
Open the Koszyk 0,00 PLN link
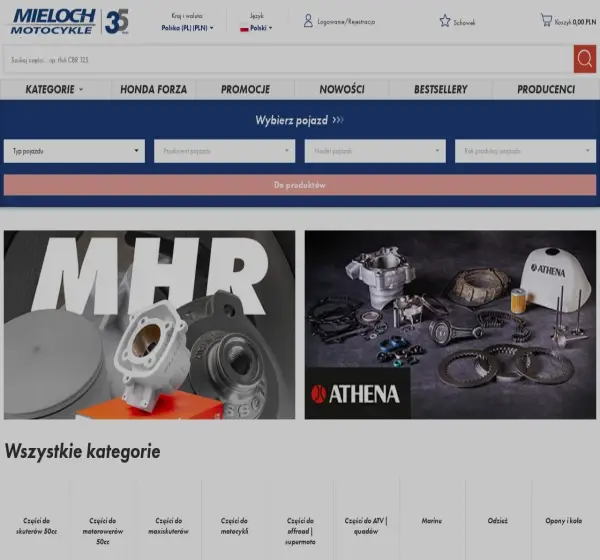pyautogui.click(x=575, y=22)
